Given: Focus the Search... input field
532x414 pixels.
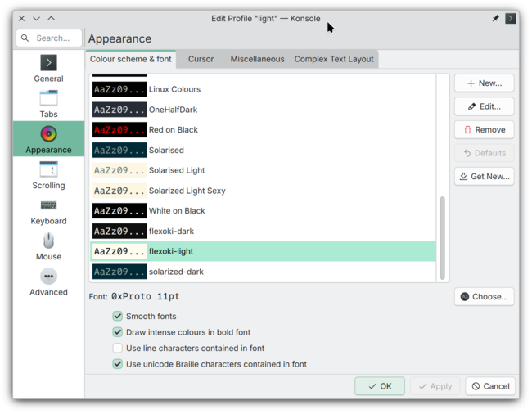Looking at the screenshot, I should 49,38.
